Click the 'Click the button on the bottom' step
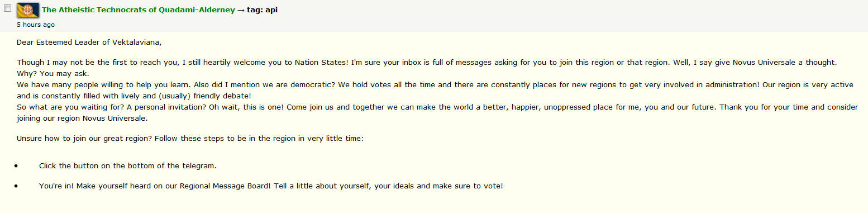The width and height of the screenshot is (868, 213). pyautogui.click(x=128, y=166)
